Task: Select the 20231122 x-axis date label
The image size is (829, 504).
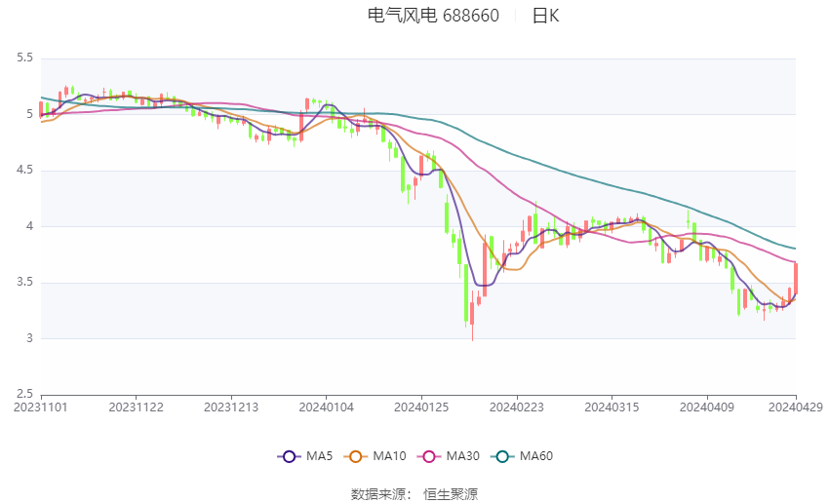Action: 136,407
